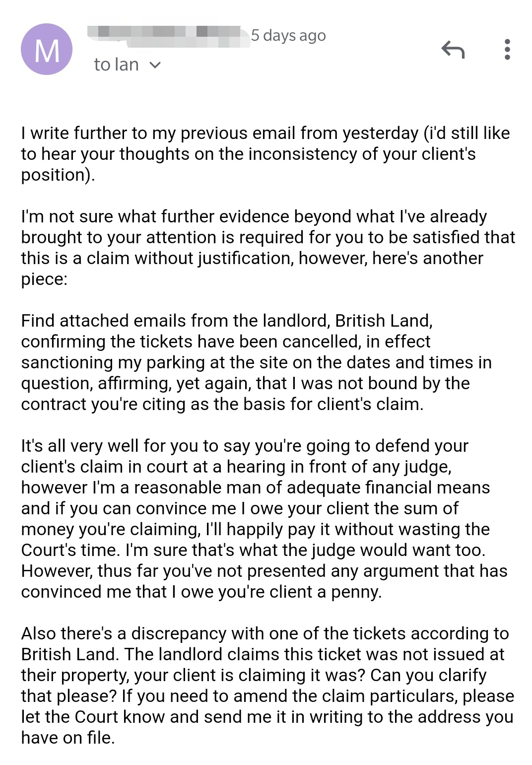Tap 'British Land,' in the third paragraph
This screenshot has width=532, height=765.
[x=384, y=321]
